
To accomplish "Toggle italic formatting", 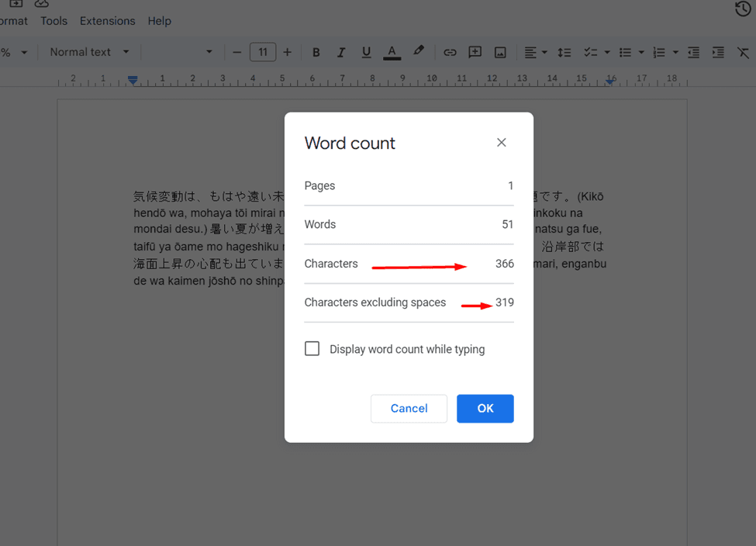I will (x=341, y=52).
